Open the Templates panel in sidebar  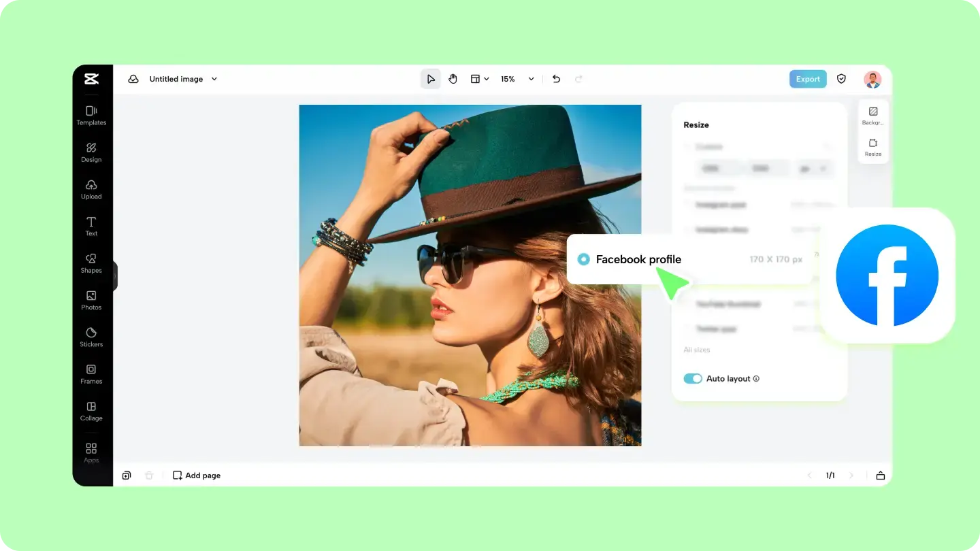[91, 116]
